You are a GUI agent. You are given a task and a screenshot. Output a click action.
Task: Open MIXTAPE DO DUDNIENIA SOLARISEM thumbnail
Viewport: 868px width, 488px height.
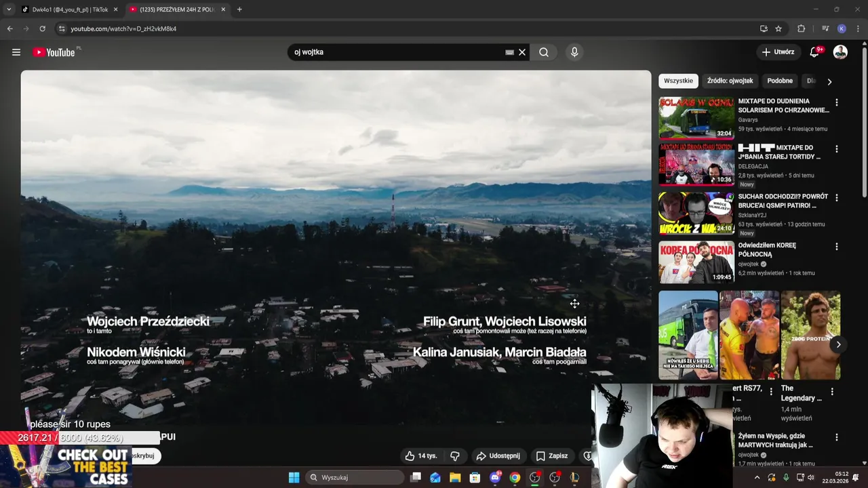(x=696, y=118)
